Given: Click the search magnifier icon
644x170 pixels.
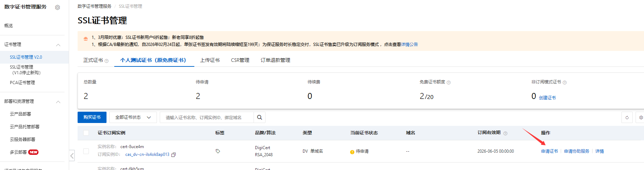Looking at the screenshot, I should (x=260, y=117).
